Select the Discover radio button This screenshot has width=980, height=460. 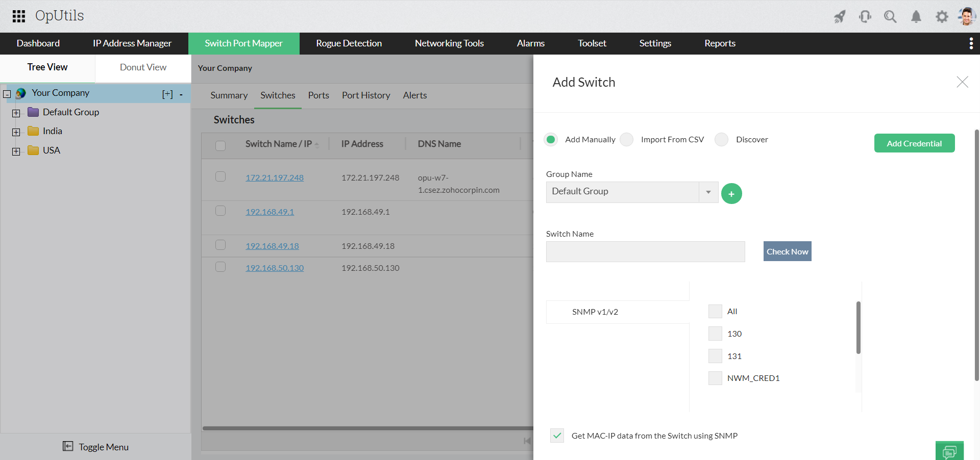point(721,139)
